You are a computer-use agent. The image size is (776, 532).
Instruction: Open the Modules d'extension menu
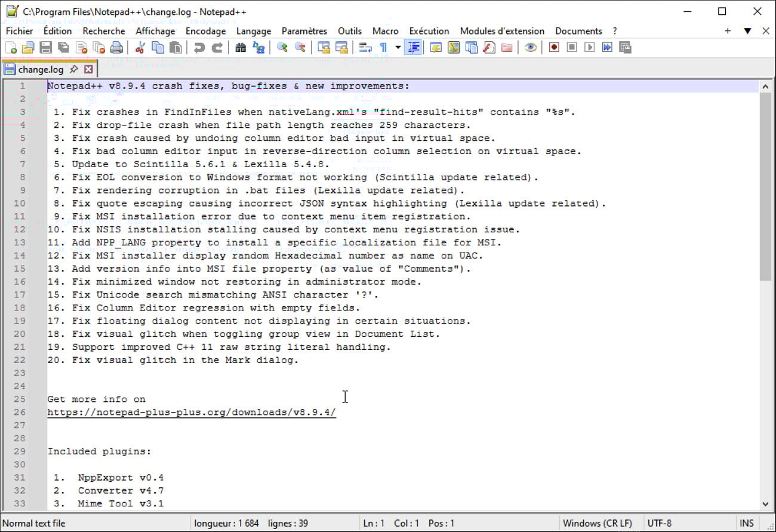(502, 31)
